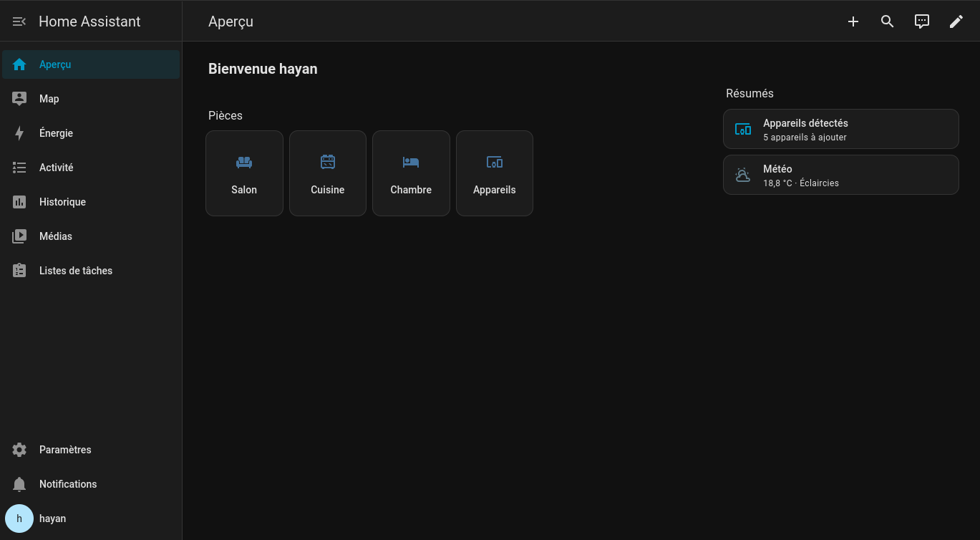Click the pencil edit dashboard icon
Image resolution: width=980 pixels, height=540 pixels.
coord(956,21)
